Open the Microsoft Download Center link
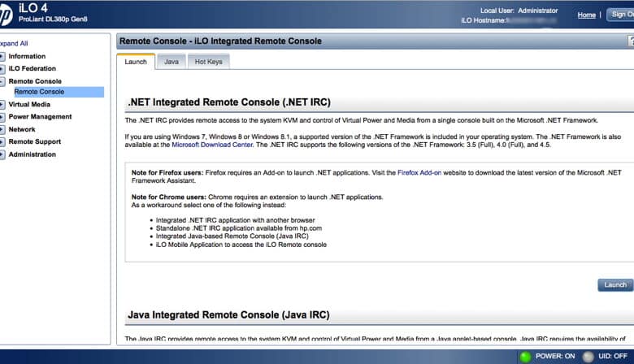 pos(212,145)
